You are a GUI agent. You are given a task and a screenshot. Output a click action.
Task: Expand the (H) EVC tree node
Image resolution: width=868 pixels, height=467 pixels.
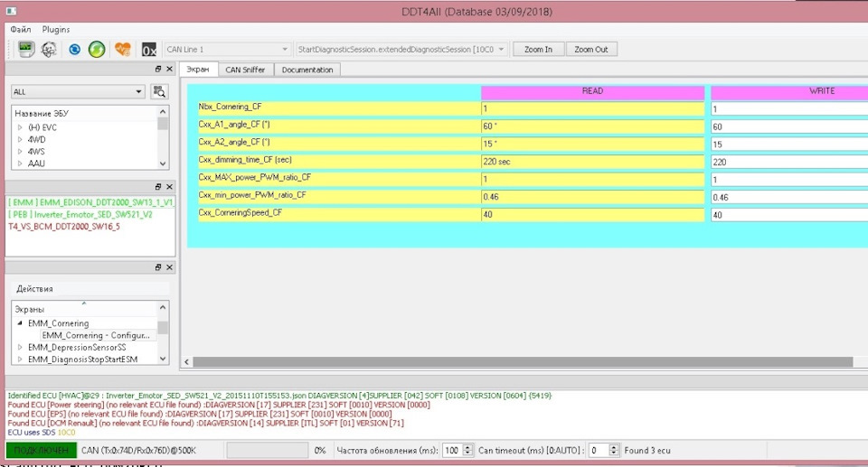tap(20, 127)
